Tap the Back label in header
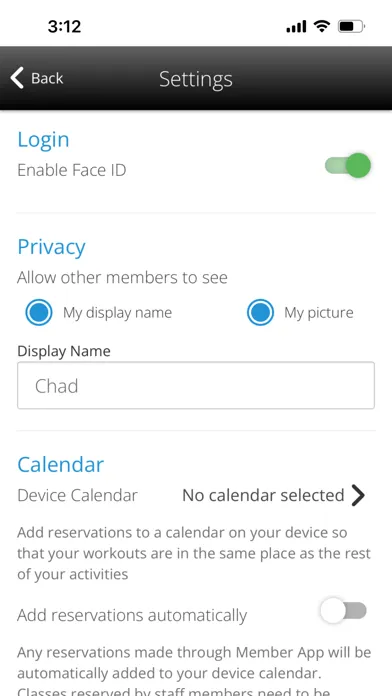The image size is (392, 696). 47,79
